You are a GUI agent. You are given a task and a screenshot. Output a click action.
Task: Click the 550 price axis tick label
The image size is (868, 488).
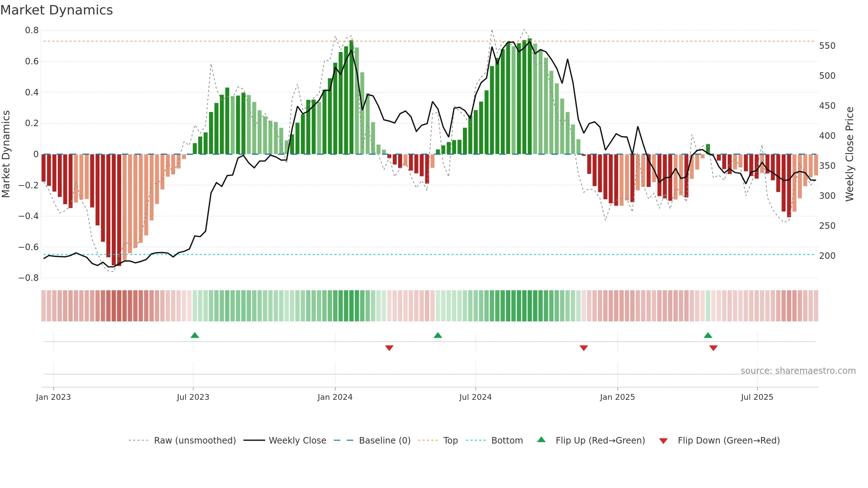click(827, 46)
